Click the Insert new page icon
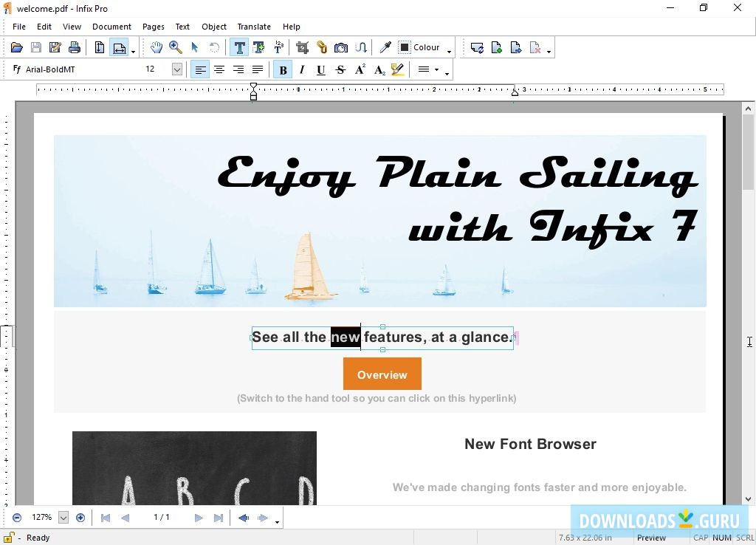756x545 pixels. tap(497, 47)
